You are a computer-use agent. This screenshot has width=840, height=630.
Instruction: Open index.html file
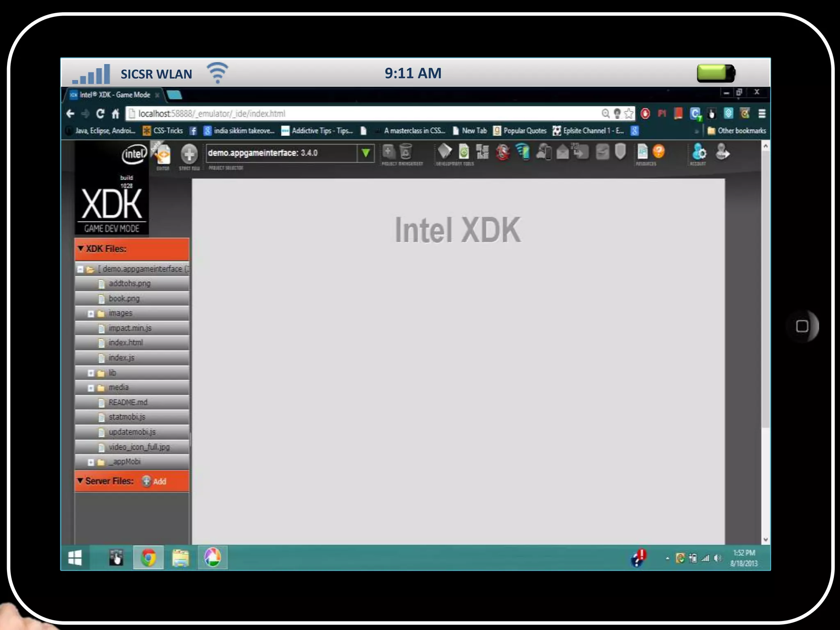[126, 342]
